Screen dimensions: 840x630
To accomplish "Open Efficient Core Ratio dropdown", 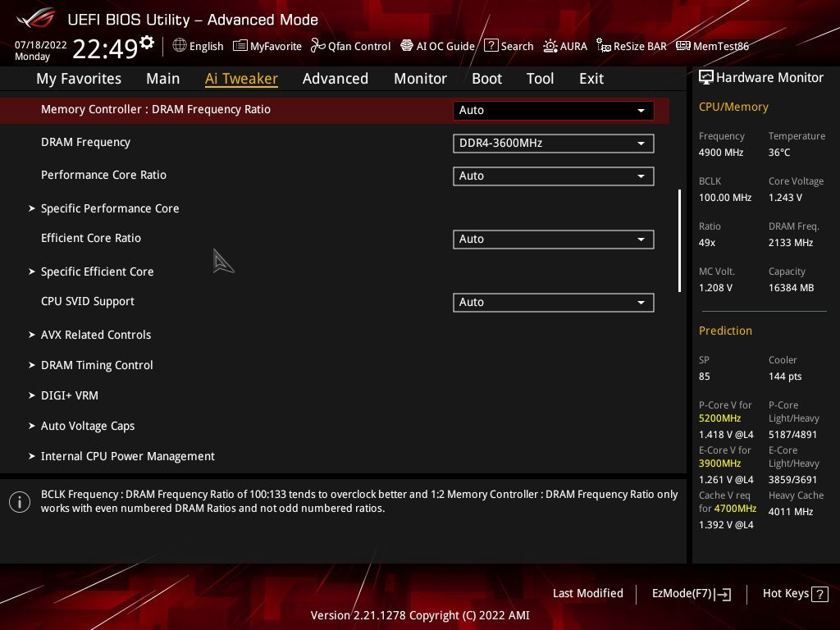I will coord(553,240).
